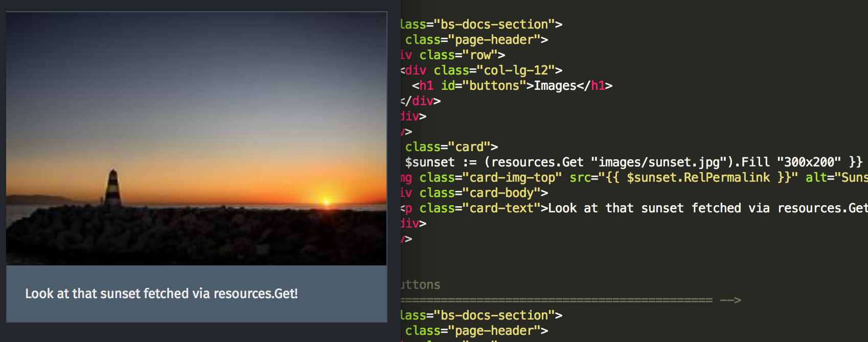Image resolution: width=868 pixels, height=342 pixels.
Task: Click the class="card" code line
Action: (451, 147)
